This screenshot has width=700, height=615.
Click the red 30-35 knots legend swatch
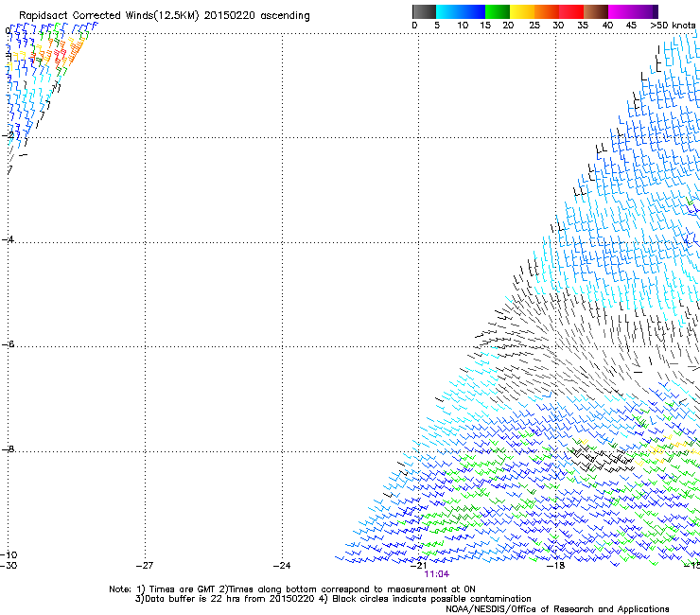pos(571,11)
